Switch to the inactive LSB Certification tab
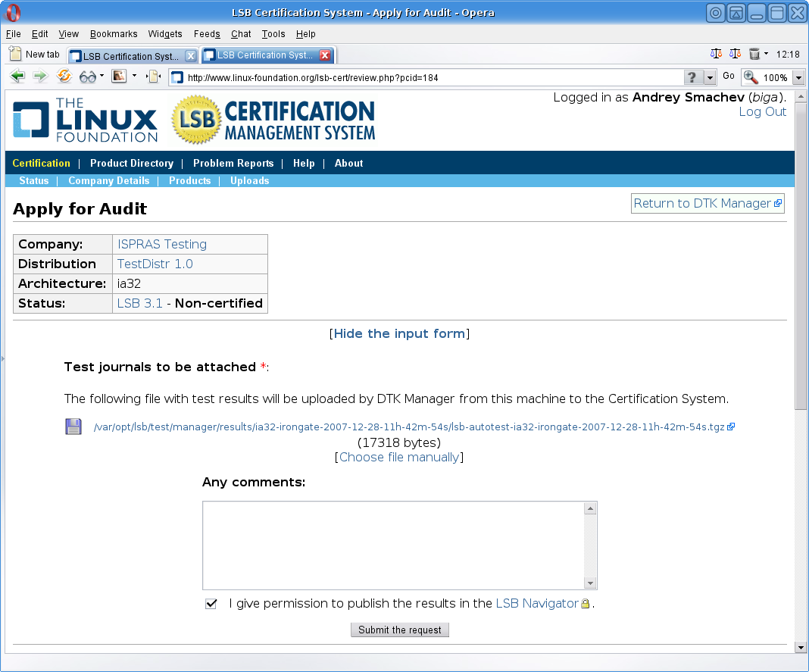This screenshot has width=809, height=672. 132,56
